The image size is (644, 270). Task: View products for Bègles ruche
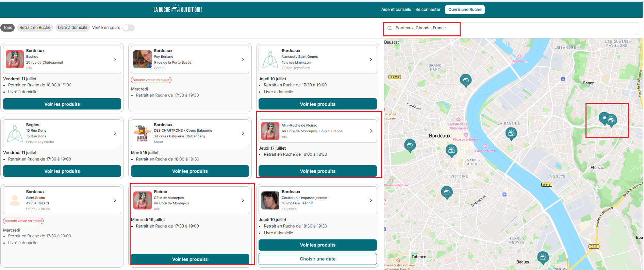click(x=62, y=171)
